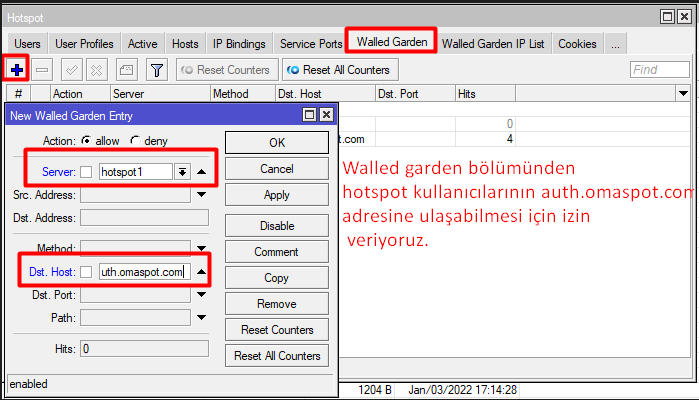Click the X disable icon in toolbar
699x400 pixels.
pyautogui.click(x=97, y=70)
